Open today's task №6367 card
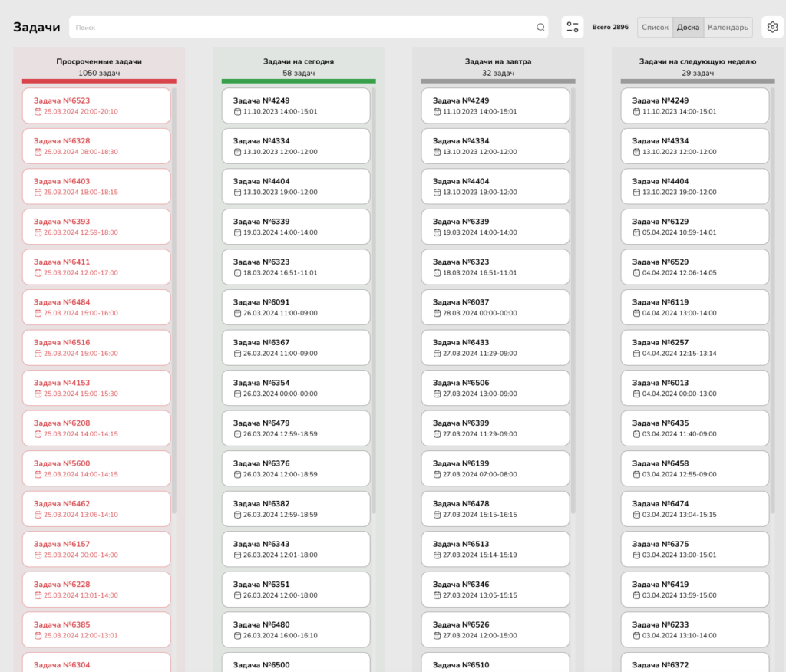 click(296, 348)
